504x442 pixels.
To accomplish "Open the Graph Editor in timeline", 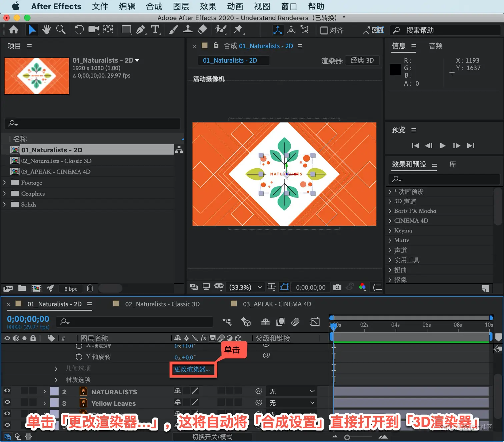I will (x=315, y=322).
